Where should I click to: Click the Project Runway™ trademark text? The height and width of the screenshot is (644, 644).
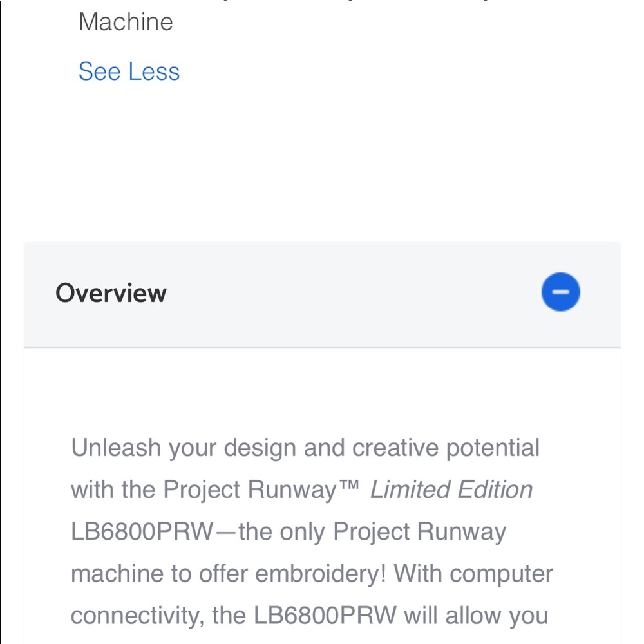pyautogui.click(x=261, y=489)
